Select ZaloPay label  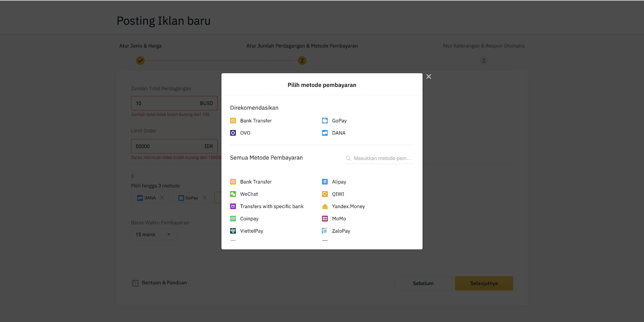click(341, 231)
